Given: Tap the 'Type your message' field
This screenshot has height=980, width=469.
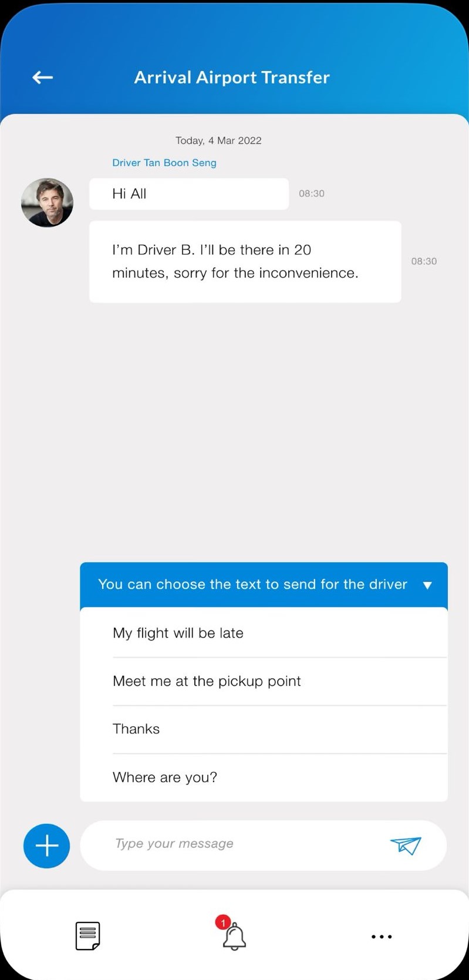Looking at the screenshot, I should click(x=235, y=844).
